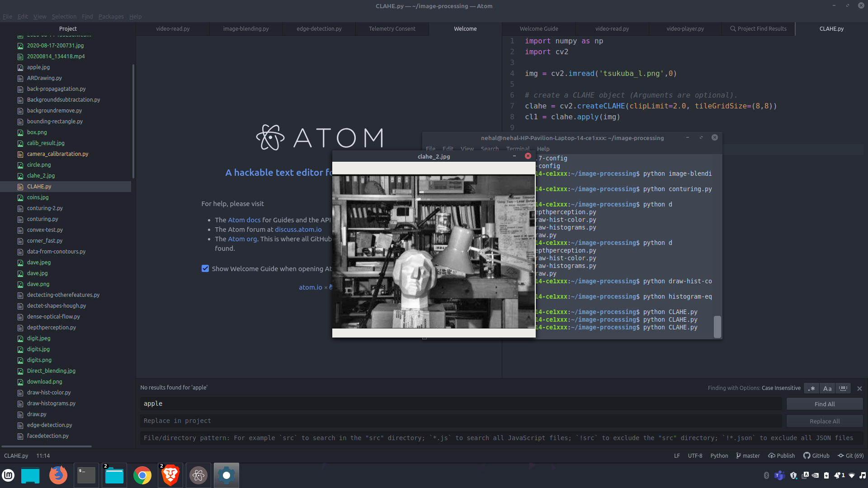868x488 pixels.
Task: Click the Atom icon in taskbar
Action: coord(198,475)
